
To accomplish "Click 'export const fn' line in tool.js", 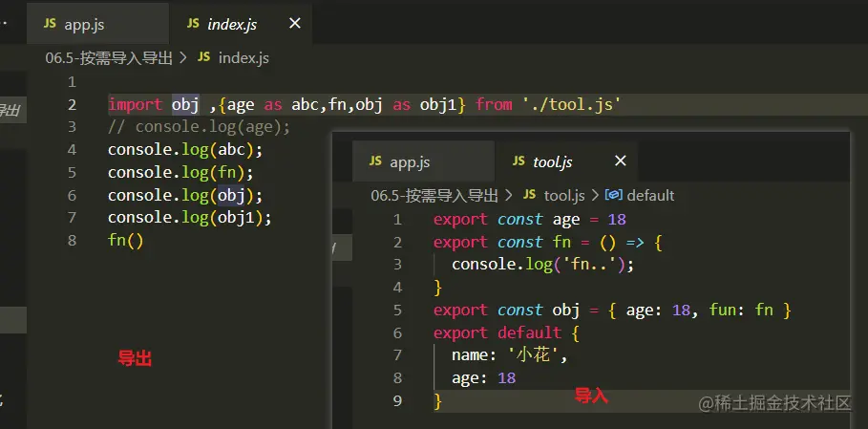I will pos(548,243).
